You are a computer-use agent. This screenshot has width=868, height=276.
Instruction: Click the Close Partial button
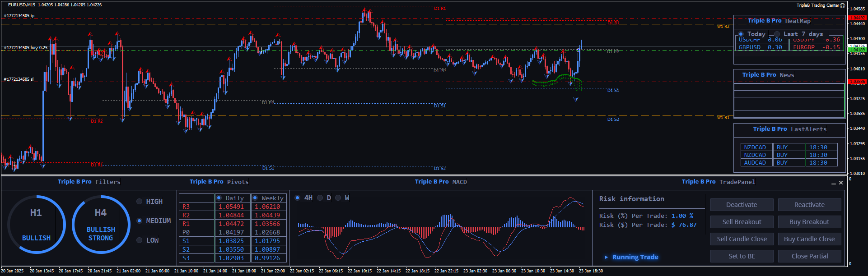point(809,256)
